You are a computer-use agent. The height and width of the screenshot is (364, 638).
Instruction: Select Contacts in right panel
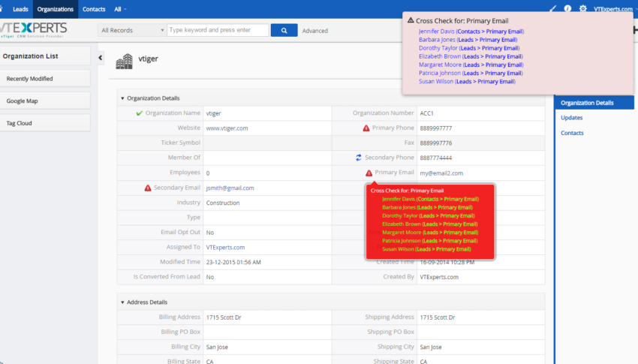click(572, 133)
